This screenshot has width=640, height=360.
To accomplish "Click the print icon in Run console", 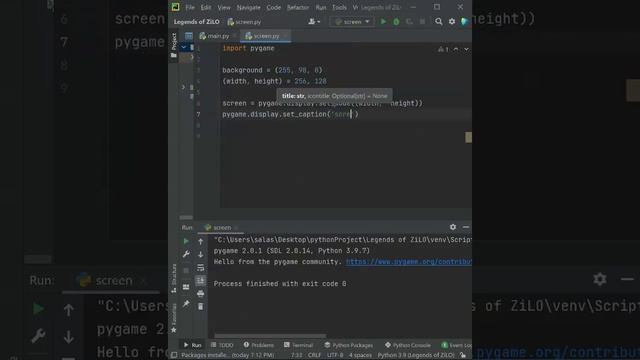I will coord(200,293).
